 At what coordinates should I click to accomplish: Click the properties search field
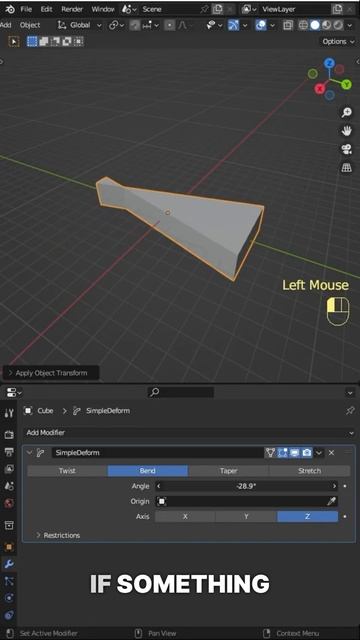(181, 393)
